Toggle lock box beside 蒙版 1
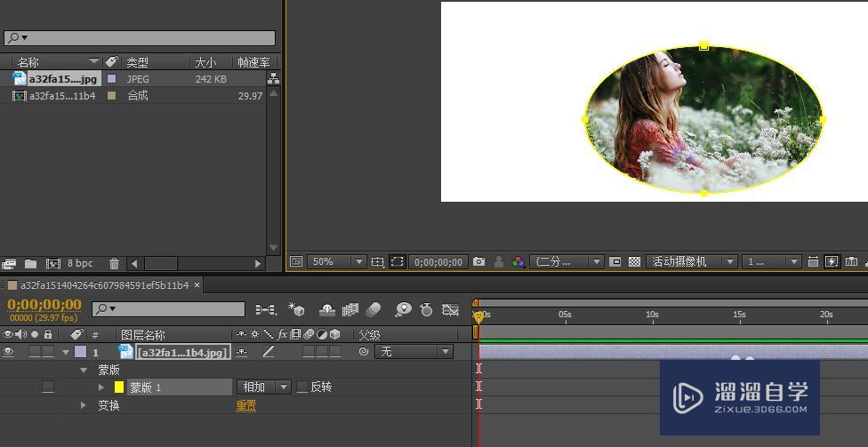This screenshot has width=868, height=447. tap(48, 387)
